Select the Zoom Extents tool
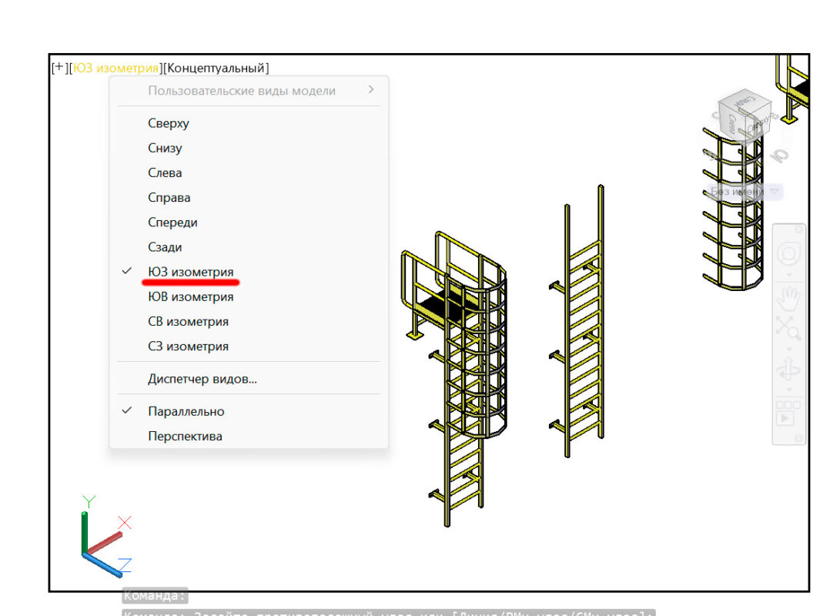The image size is (840, 616). tap(788, 328)
